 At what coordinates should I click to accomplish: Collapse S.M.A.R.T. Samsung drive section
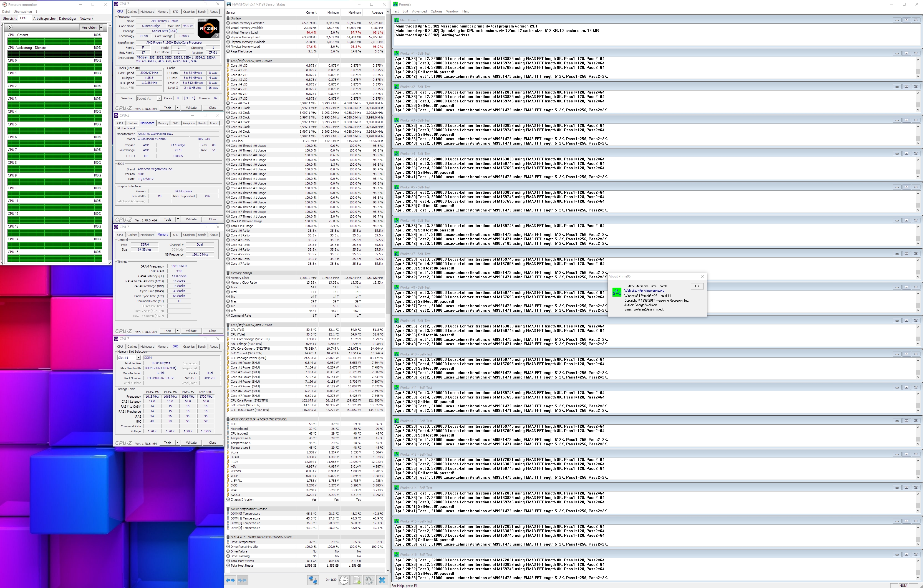228,537
